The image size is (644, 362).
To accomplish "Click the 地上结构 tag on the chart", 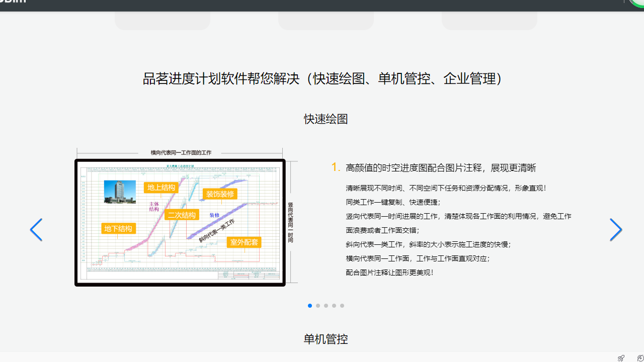I will pos(161,187).
